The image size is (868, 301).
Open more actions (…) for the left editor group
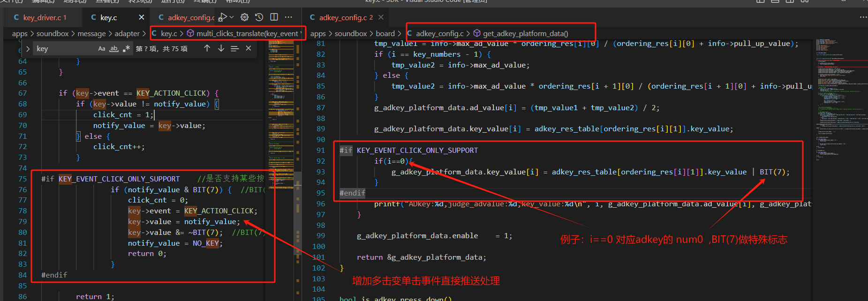tap(288, 17)
